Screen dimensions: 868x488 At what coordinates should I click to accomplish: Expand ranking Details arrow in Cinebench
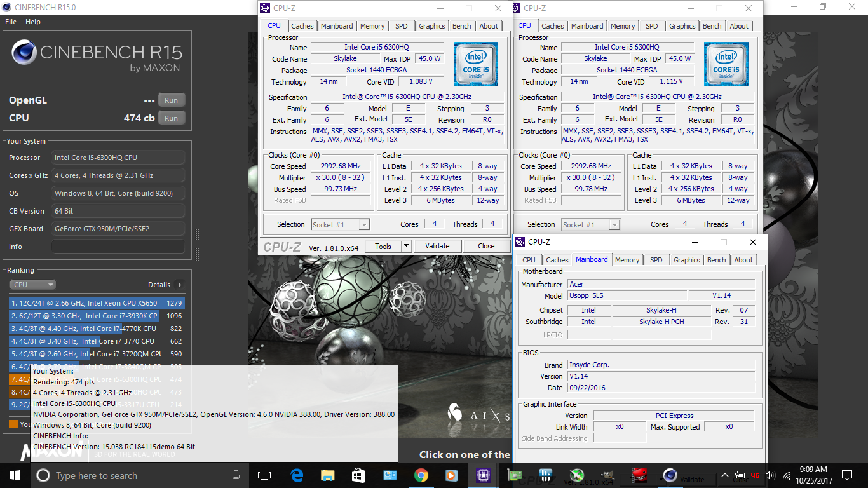(180, 285)
